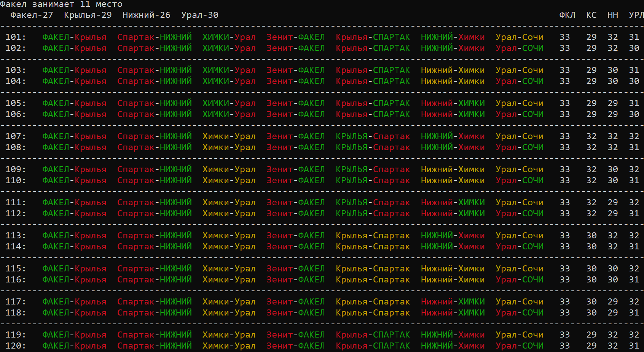This screenshot has width=644, height=352.
Task: Select 'Урал-Сочи' in row 115
Action: coord(520,269)
